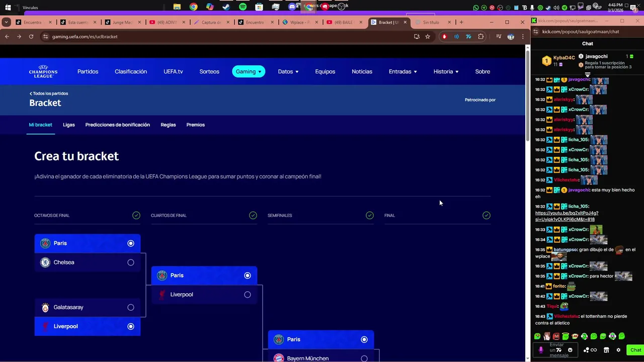Open UEFA.tv from navigation

[173, 71]
